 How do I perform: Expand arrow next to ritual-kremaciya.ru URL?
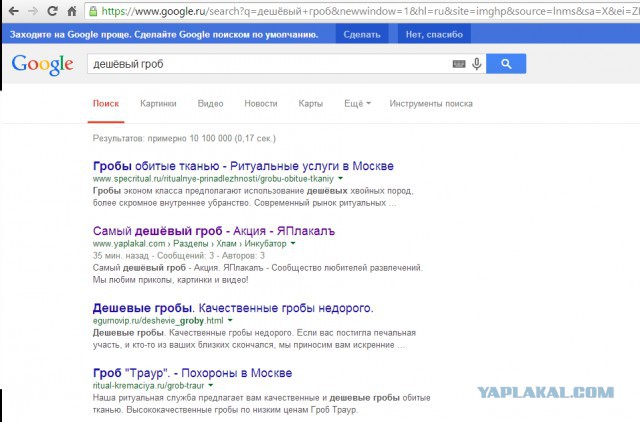211,385
